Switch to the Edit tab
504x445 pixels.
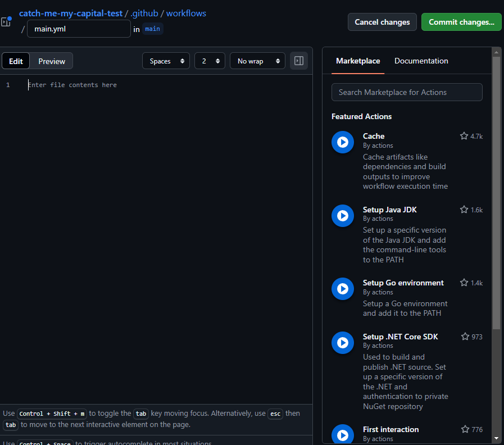pos(16,61)
